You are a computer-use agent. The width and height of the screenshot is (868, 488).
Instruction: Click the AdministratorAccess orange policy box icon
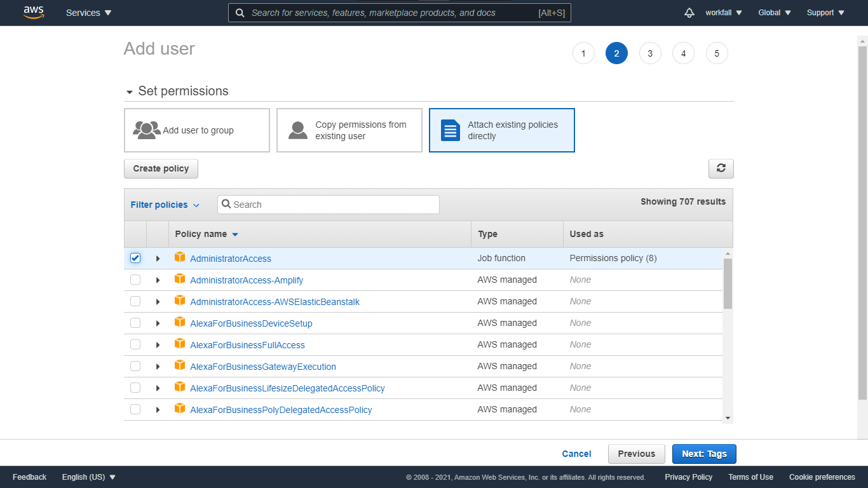(x=180, y=257)
